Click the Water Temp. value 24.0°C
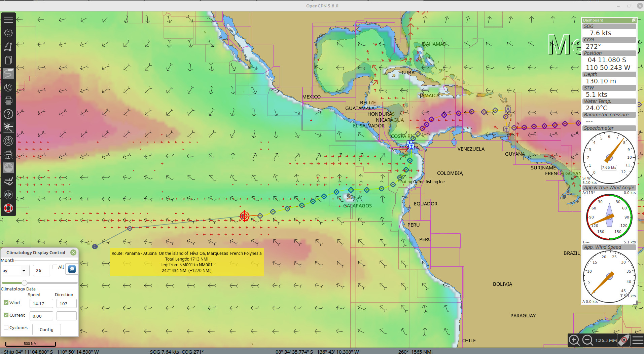 597,108
